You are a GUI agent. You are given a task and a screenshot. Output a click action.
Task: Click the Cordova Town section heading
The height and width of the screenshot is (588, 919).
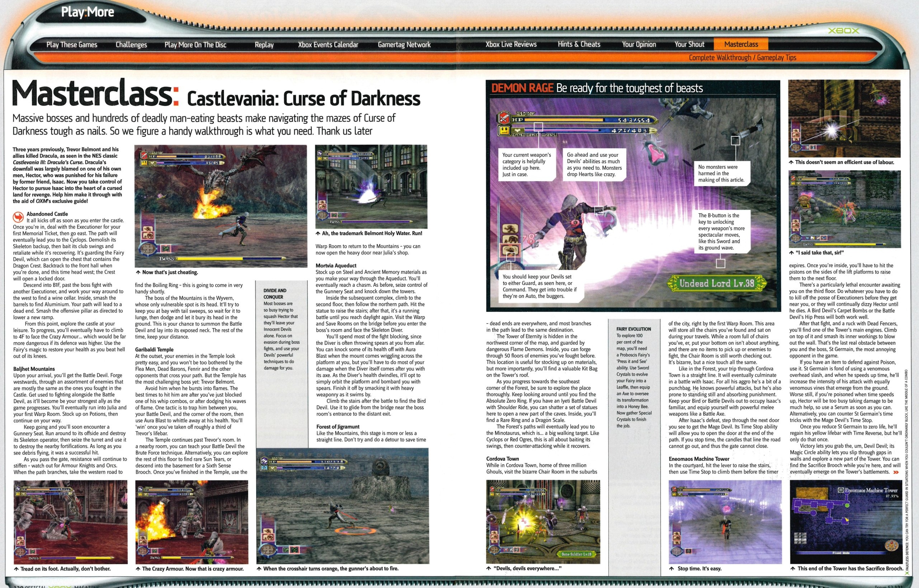tap(503, 458)
